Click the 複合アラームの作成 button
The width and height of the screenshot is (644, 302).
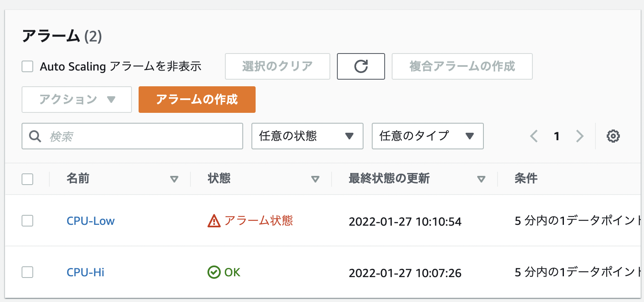click(462, 66)
